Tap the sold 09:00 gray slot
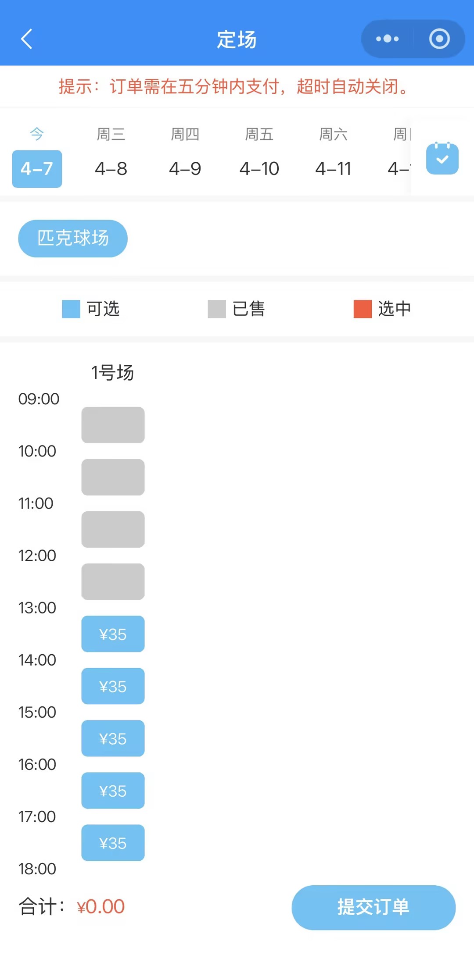 (113, 425)
